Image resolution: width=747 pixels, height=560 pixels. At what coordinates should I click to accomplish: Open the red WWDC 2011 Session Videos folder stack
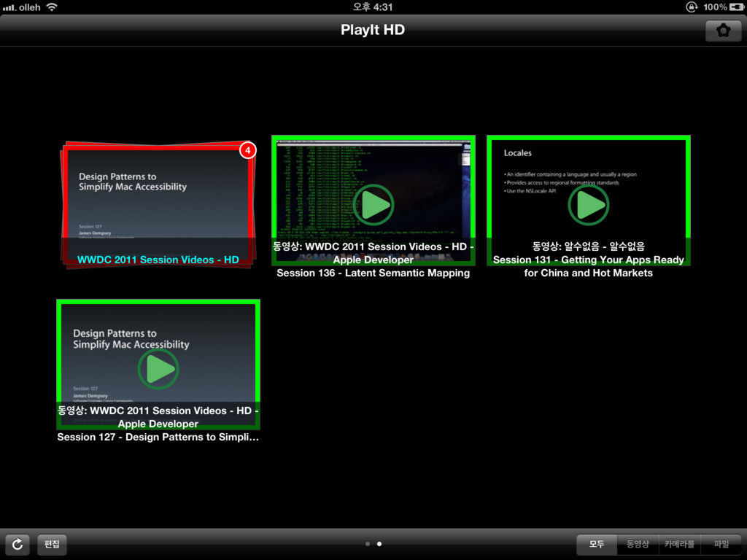click(158, 205)
